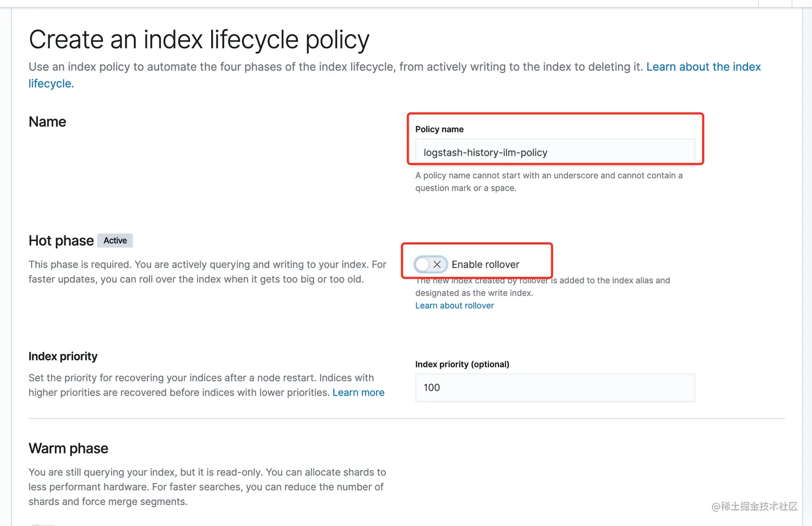Open the Learn about rollover link
This screenshot has width=812, height=526.
point(454,306)
